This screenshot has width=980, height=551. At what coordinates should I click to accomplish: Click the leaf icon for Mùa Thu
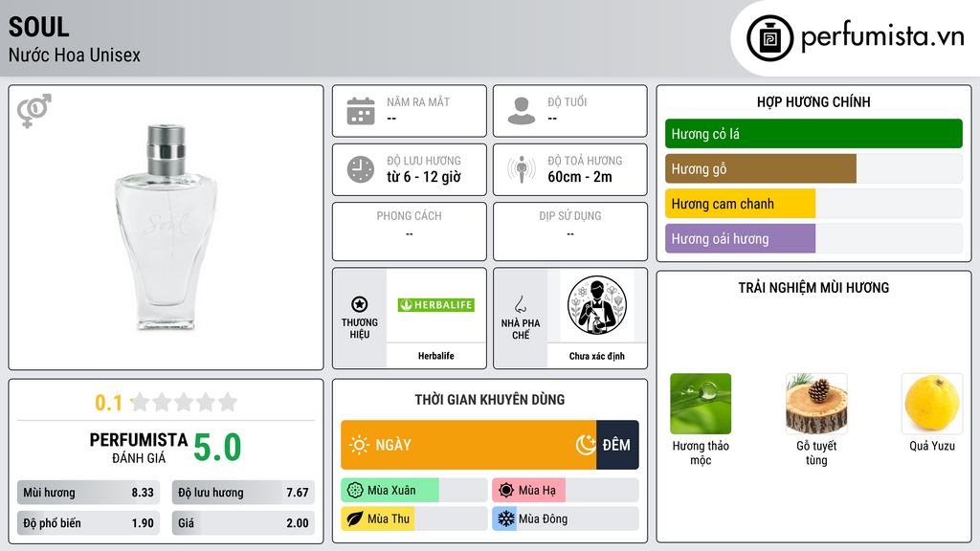pos(355,518)
